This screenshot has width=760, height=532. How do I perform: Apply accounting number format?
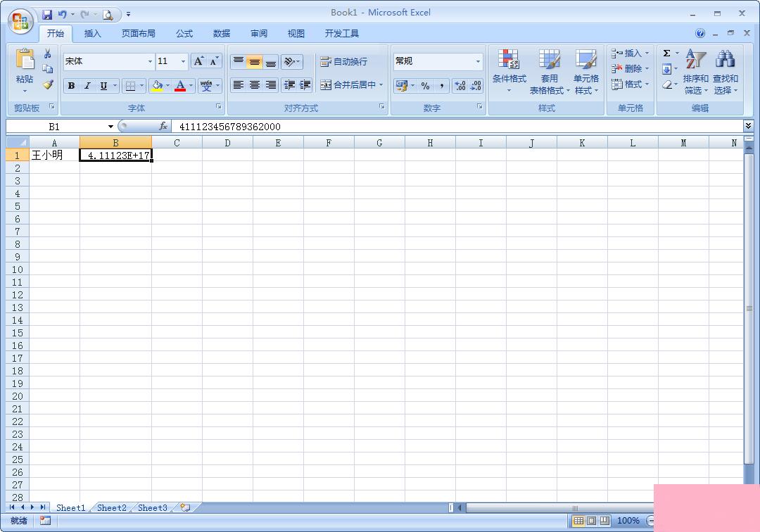click(401, 86)
